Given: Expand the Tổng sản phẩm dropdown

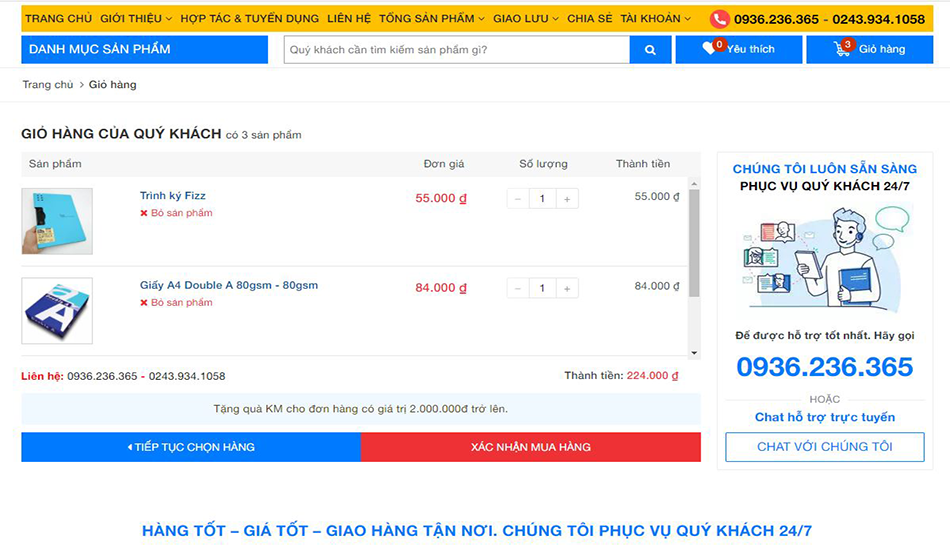Looking at the screenshot, I should 432,19.
